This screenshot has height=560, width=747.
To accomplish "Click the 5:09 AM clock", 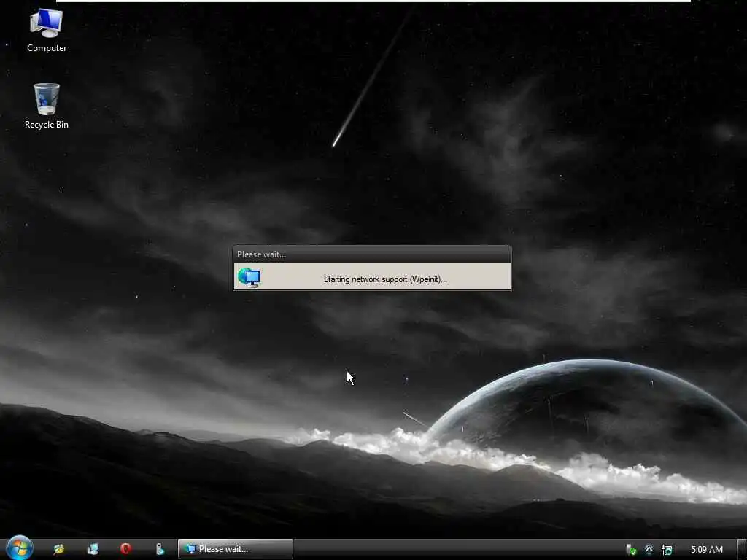I will pos(706,550).
